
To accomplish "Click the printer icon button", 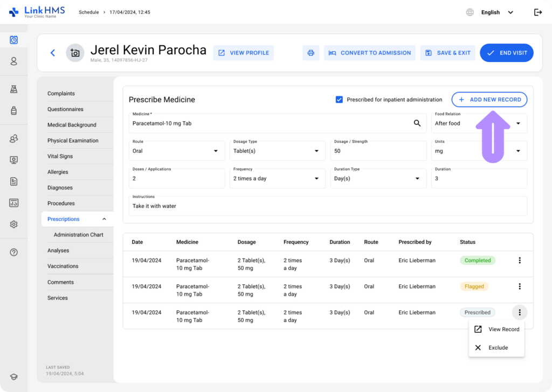I will pyautogui.click(x=310, y=53).
